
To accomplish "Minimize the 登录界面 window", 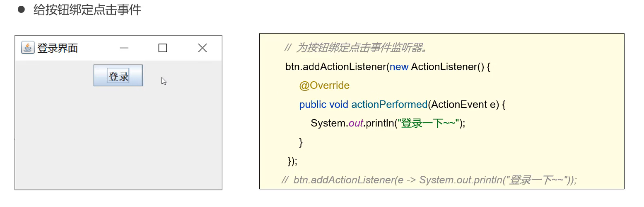I will (124, 48).
